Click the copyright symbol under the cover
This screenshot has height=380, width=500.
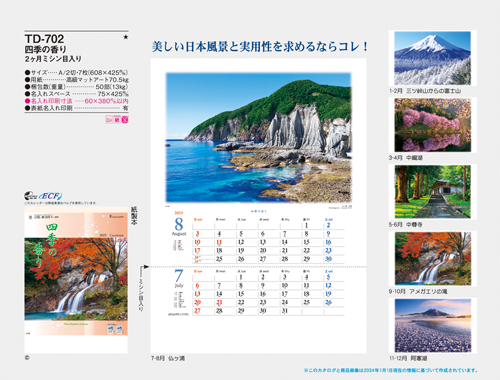click(x=27, y=358)
